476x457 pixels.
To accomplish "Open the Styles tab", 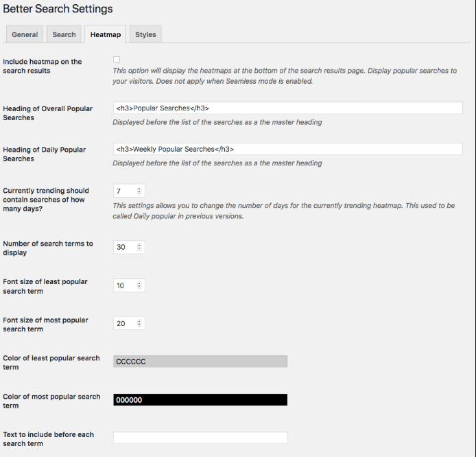I will (145, 35).
